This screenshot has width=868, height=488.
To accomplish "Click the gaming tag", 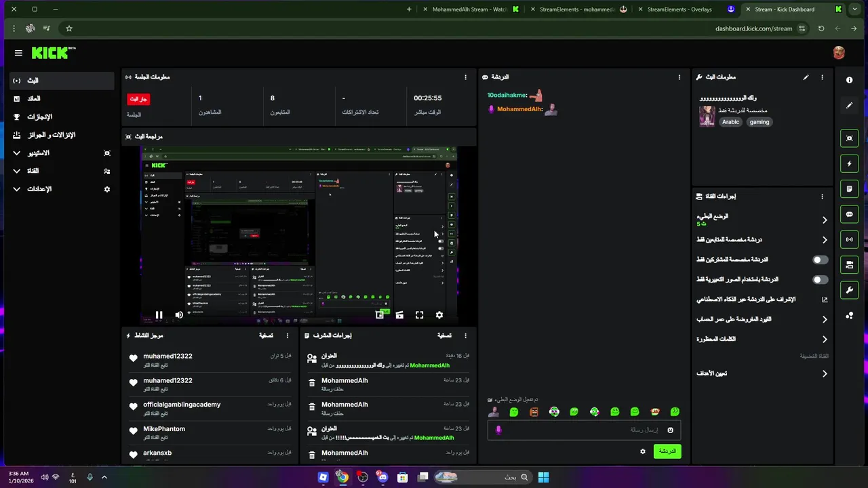I will (x=759, y=122).
